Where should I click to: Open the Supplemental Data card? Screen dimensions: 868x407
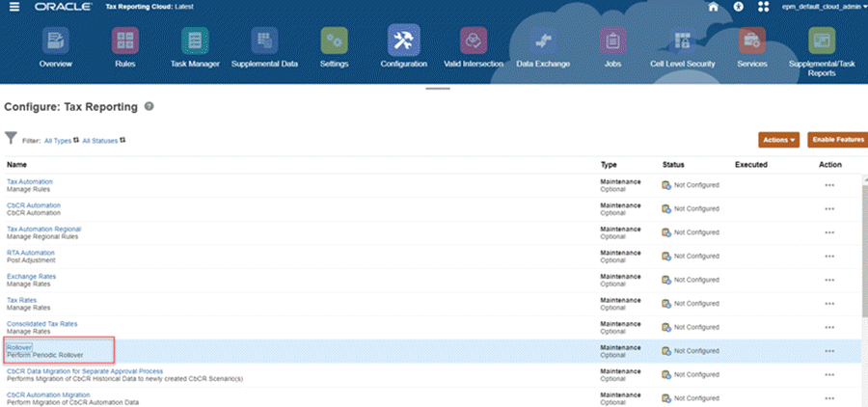pos(264,48)
